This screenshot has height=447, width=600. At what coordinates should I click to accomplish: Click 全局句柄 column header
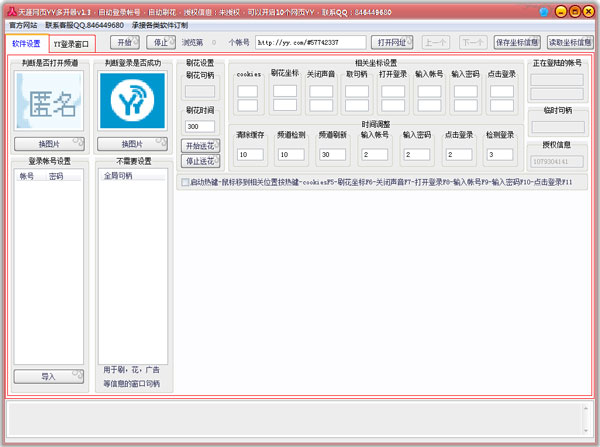click(x=118, y=176)
